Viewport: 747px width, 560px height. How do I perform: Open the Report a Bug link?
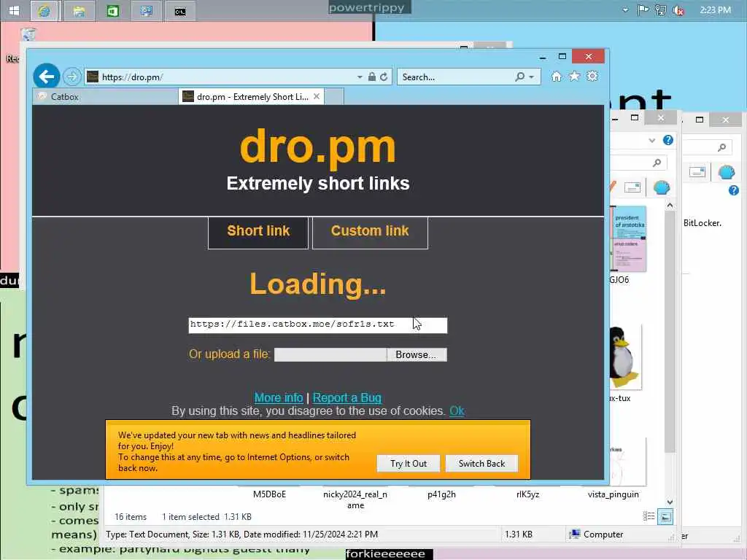(x=347, y=397)
